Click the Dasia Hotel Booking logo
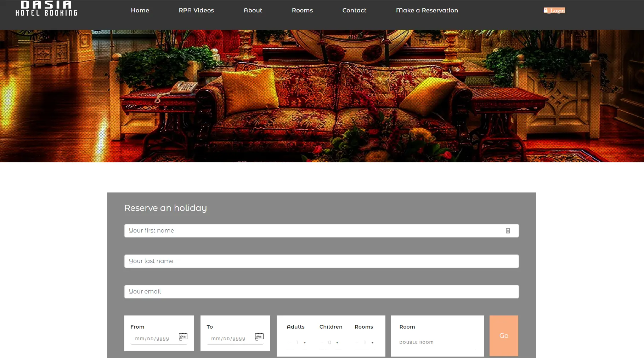 (46, 9)
